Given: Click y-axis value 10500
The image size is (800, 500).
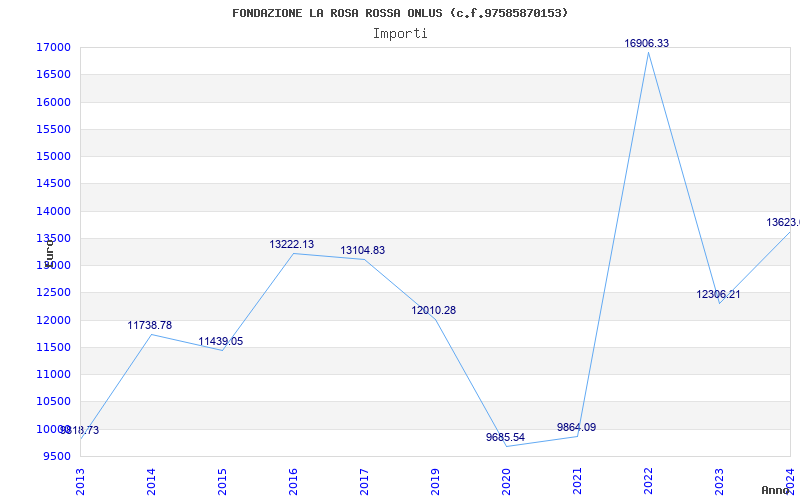Looking at the screenshot, I should [x=53, y=402].
